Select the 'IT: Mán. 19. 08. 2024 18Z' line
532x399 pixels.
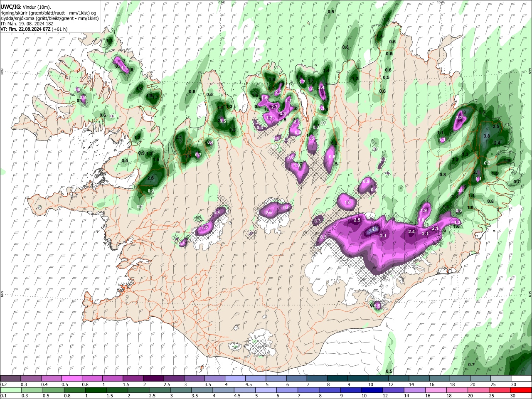point(27,24)
